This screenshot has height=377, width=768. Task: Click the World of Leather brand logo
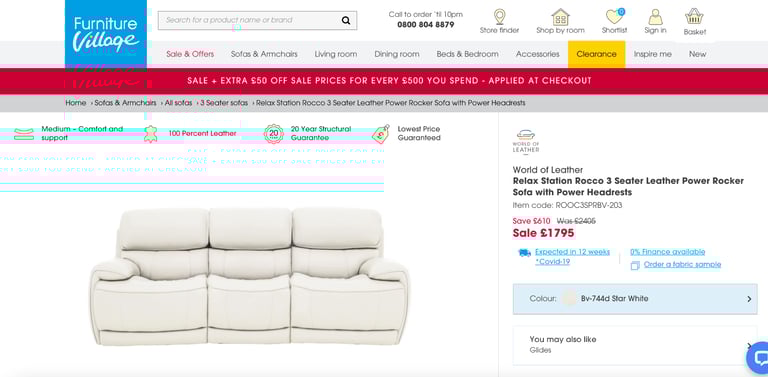[x=526, y=142]
